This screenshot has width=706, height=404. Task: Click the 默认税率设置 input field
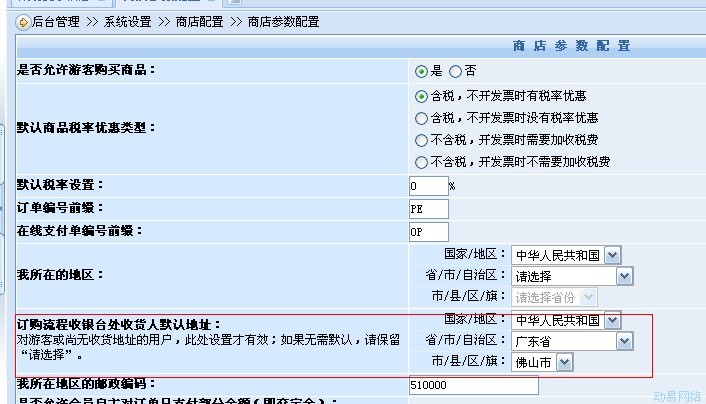(x=428, y=186)
